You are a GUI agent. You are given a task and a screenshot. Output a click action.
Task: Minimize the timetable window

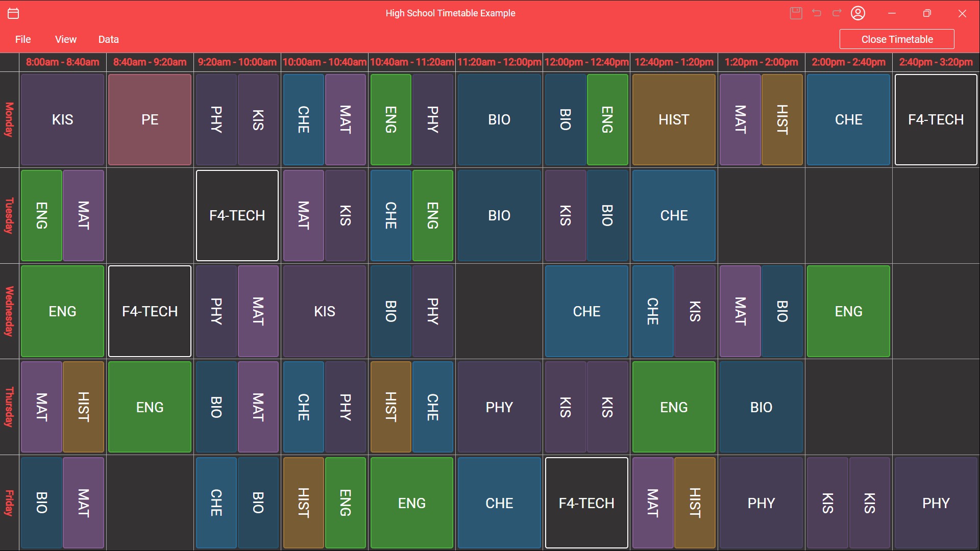pyautogui.click(x=892, y=13)
